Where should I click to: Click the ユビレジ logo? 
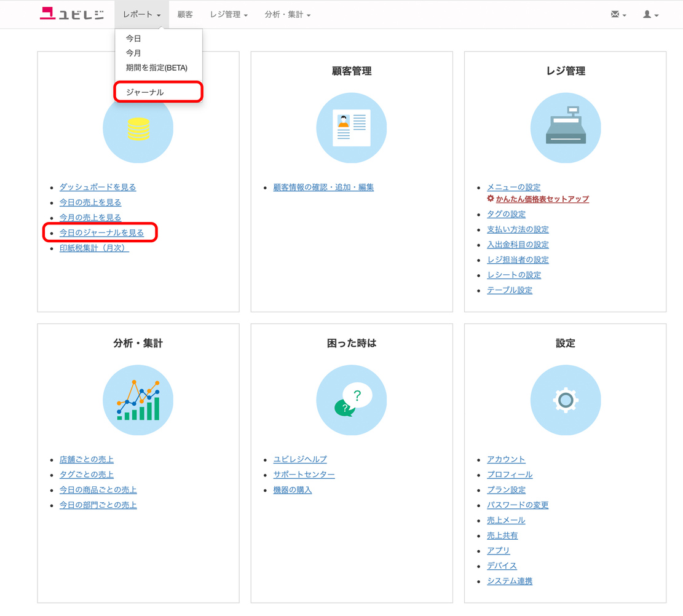pyautogui.click(x=72, y=14)
